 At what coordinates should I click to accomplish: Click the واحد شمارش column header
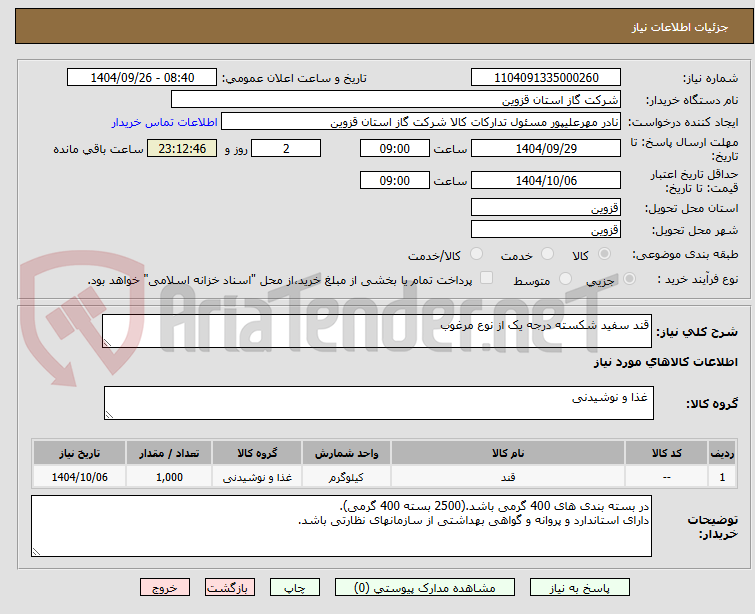point(346,453)
